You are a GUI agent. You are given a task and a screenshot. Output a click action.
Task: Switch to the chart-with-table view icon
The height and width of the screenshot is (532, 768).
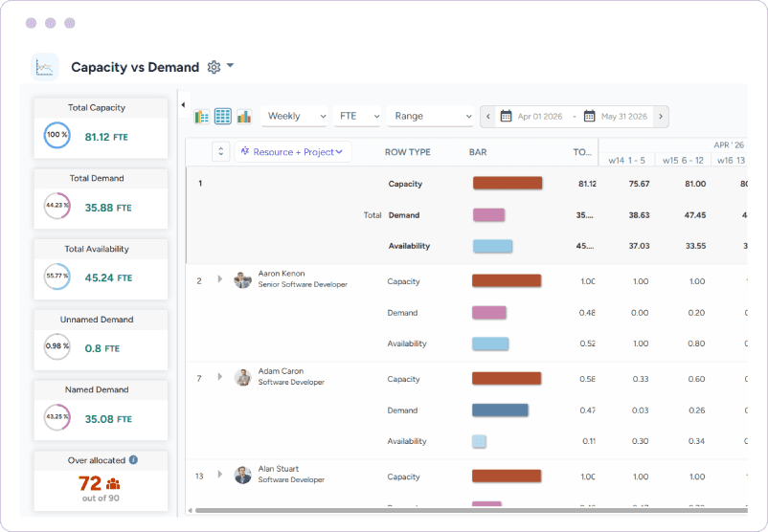(202, 117)
